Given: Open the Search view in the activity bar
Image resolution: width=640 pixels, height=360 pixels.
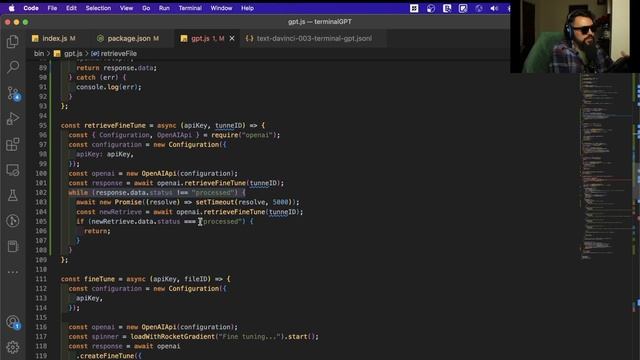Looking at the screenshot, I should (x=13, y=67).
